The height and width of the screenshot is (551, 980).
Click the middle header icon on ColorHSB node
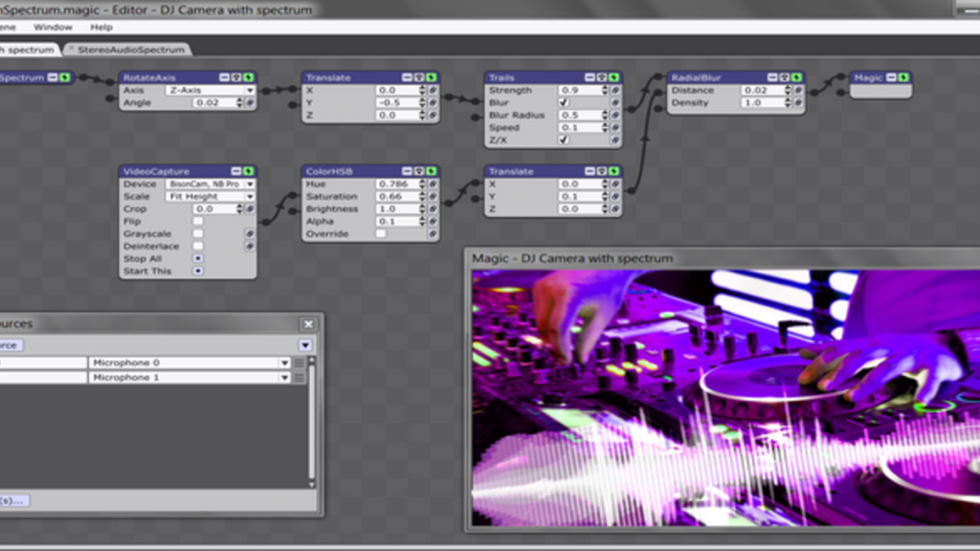coord(419,171)
